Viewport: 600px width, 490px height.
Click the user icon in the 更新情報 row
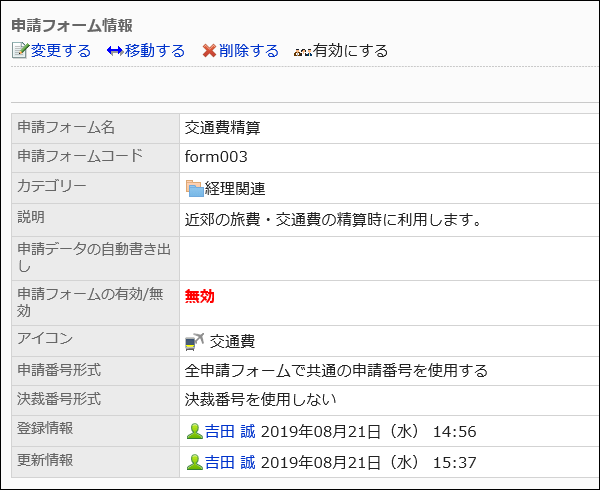coord(194,462)
